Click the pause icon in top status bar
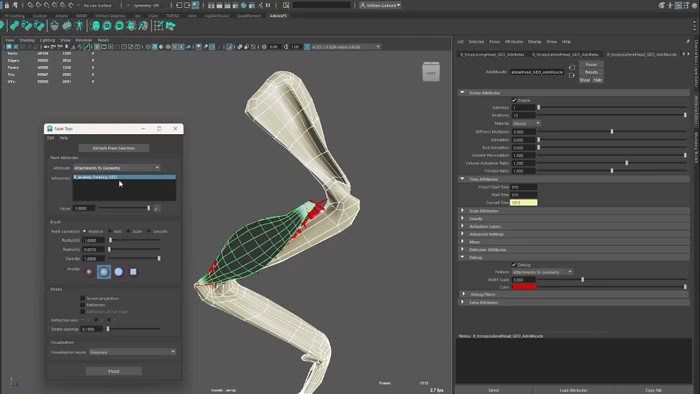The width and height of the screenshot is (700, 394). (x=268, y=5)
